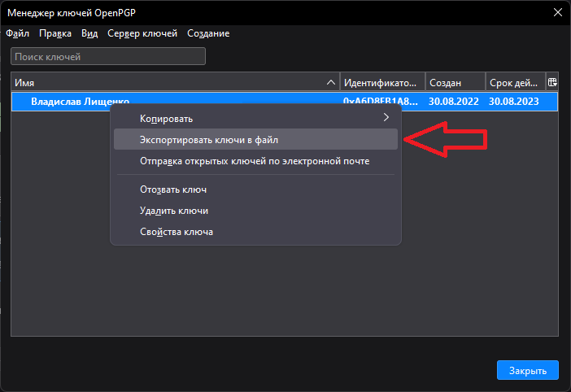
Task: Select the Владислав Лищенко key row
Action: click(285, 101)
